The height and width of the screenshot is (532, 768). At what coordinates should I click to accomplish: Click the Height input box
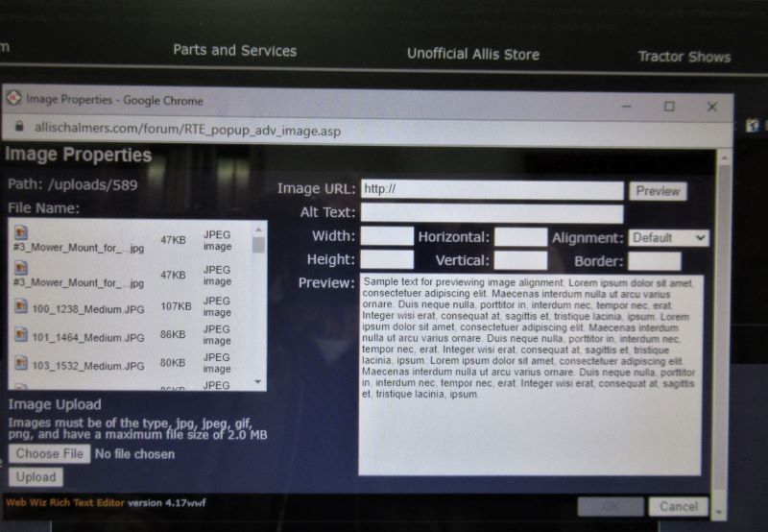click(x=387, y=259)
